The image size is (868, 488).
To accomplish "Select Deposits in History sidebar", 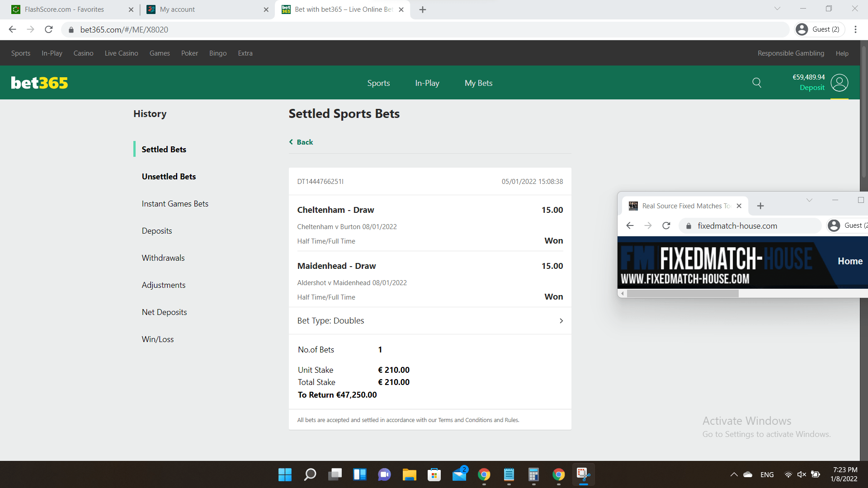I will [157, 231].
